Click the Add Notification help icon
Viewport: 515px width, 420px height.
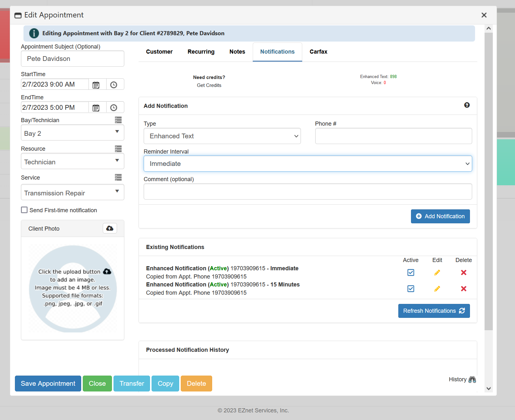click(466, 105)
